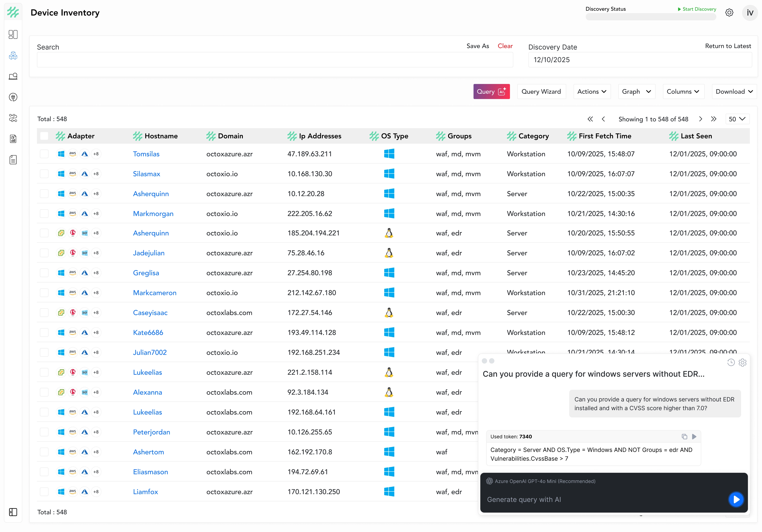762x532 pixels.
Task: Sort by First Fetch Time column header
Action: tap(605, 136)
